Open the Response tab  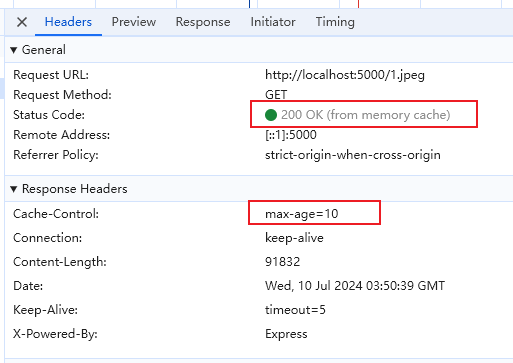tap(203, 22)
